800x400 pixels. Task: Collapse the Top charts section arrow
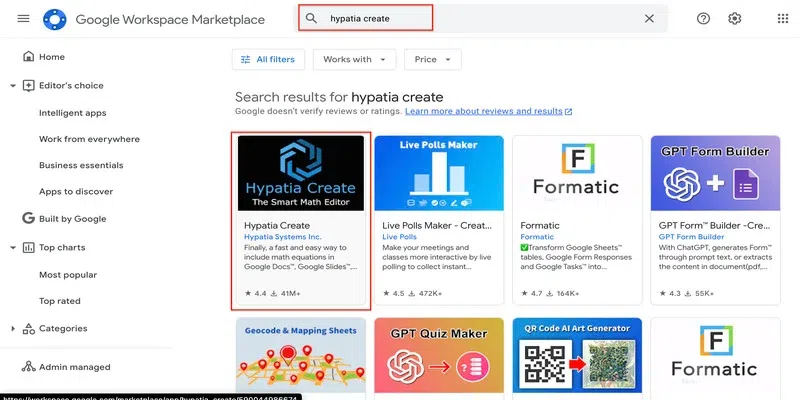point(13,247)
